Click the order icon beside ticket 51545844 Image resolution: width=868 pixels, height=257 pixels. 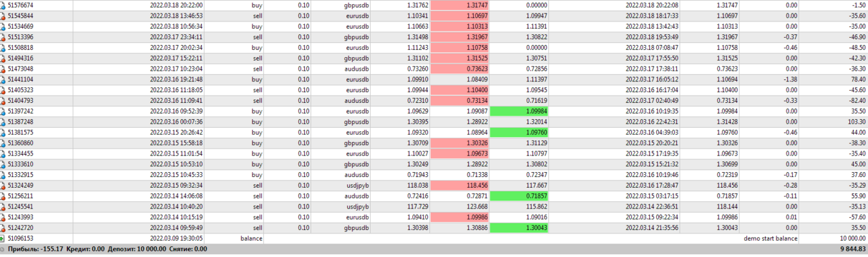point(3,15)
